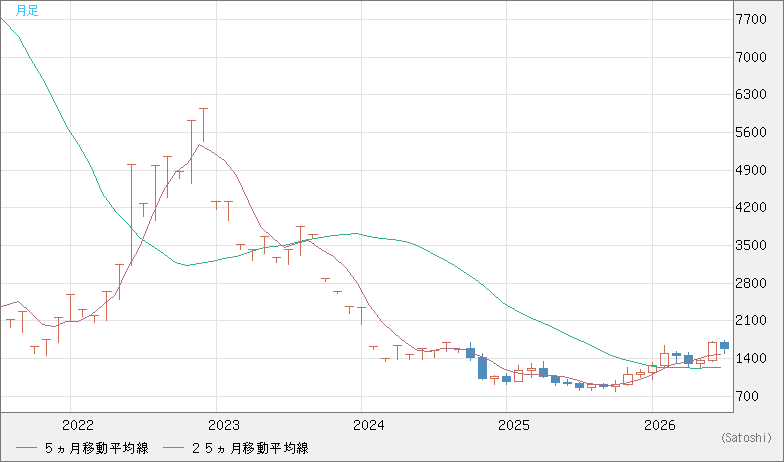784x462 pixels.
Task: Click the (Satoshi) unit label
Action: coord(746,438)
